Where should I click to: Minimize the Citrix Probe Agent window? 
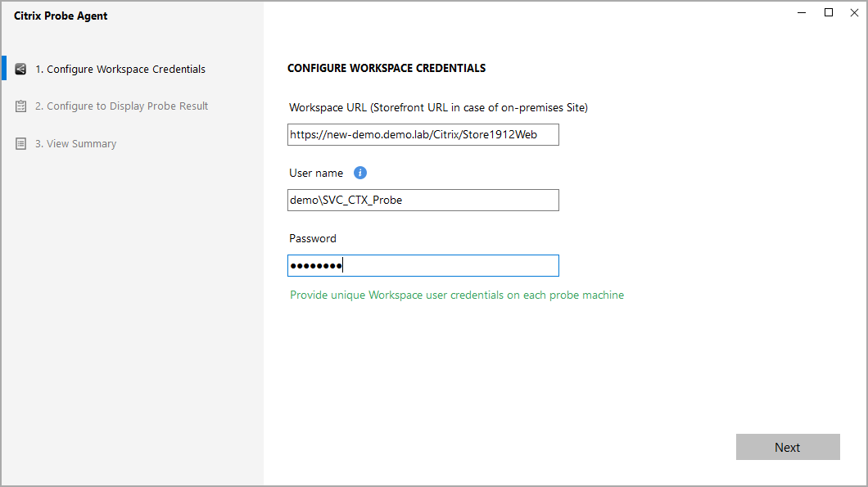[x=802, y=12]
